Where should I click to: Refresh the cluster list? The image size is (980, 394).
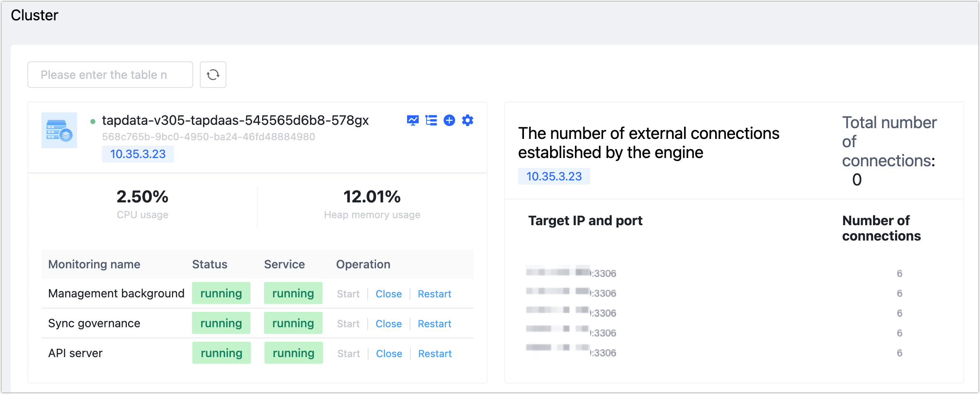coord(213,75)
